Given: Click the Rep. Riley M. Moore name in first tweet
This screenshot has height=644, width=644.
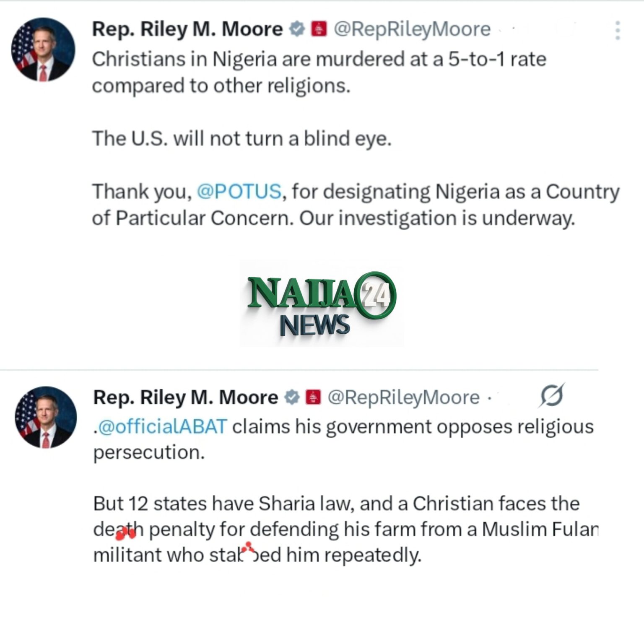Looking at the screenshot, I should pyautogui.click(x=187, y=29).
